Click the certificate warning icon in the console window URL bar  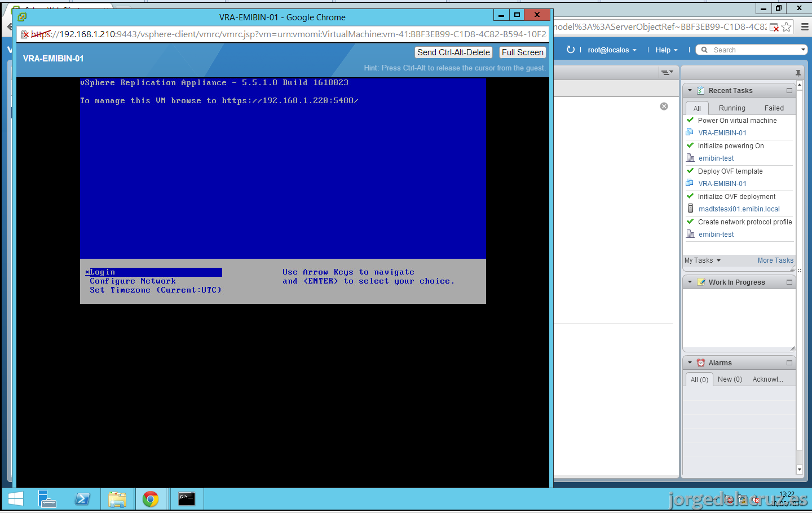pos(25,34)
